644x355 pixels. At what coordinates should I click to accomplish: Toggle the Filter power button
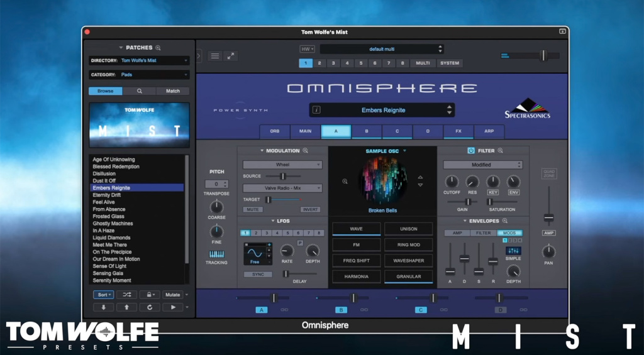click(470, 151)
